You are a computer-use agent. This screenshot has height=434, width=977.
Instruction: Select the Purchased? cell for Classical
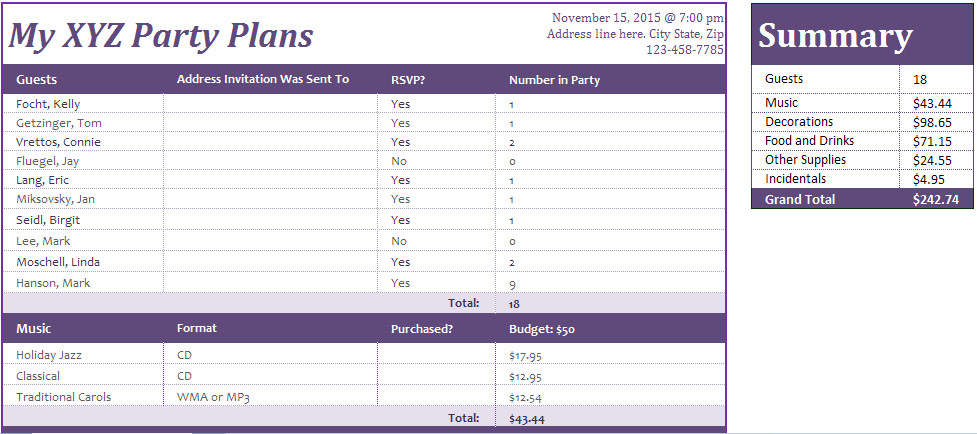pyautogui.click(x=437, y=376)
